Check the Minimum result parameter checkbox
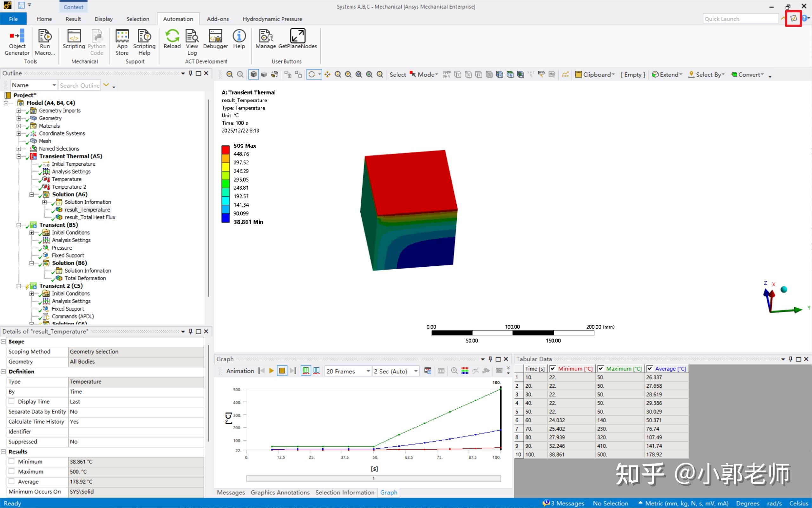The height and width of the screenshot is (508, 812). [x=12, y=461]
